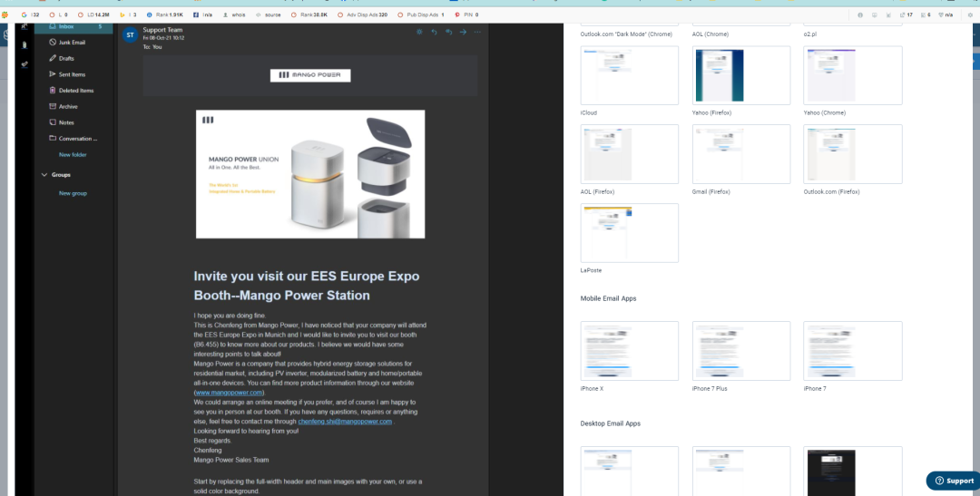Select the Inbox folder
Screen dimensions: 980x496
click(x=73, y=27)
